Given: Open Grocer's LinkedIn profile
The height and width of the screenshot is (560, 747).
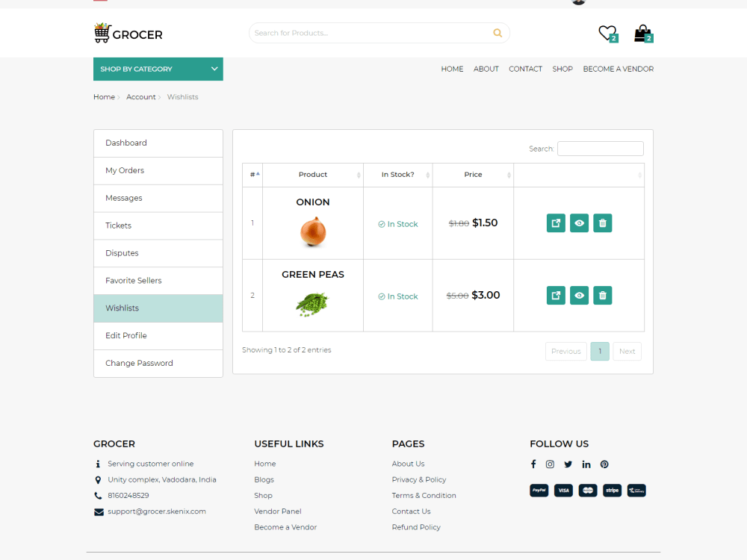Looking at the screenshot, I should [x=586, y=464].
